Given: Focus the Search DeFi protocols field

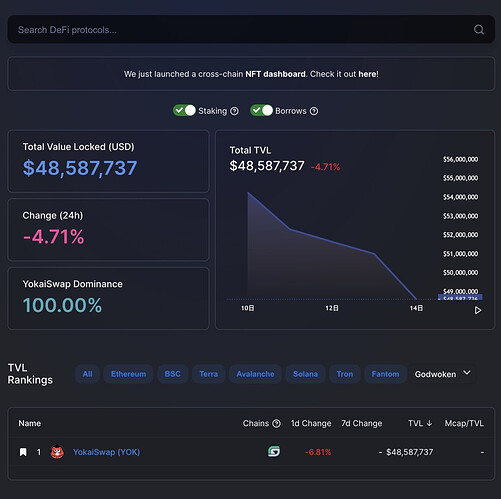Looking at the screenshot, I should pos(251,29).
